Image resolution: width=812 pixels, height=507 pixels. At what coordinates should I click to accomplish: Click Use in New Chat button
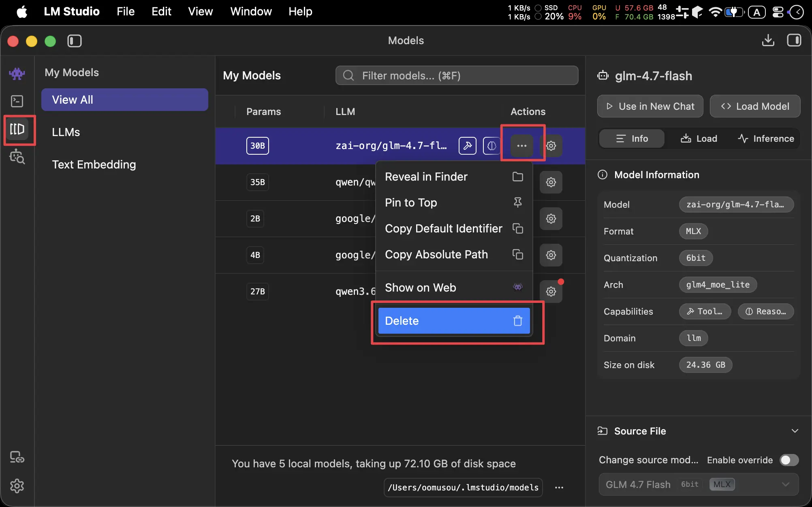point(650,106)
